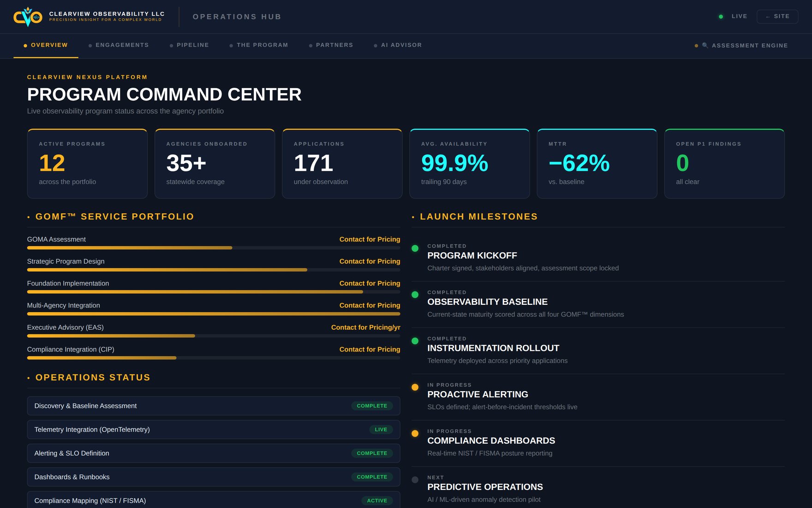Click the COMPLIANCE DASHBOARDS milestone title
The width and height of the screenshot is (812, 508).
pyautogui.click(x=491, y=441)
